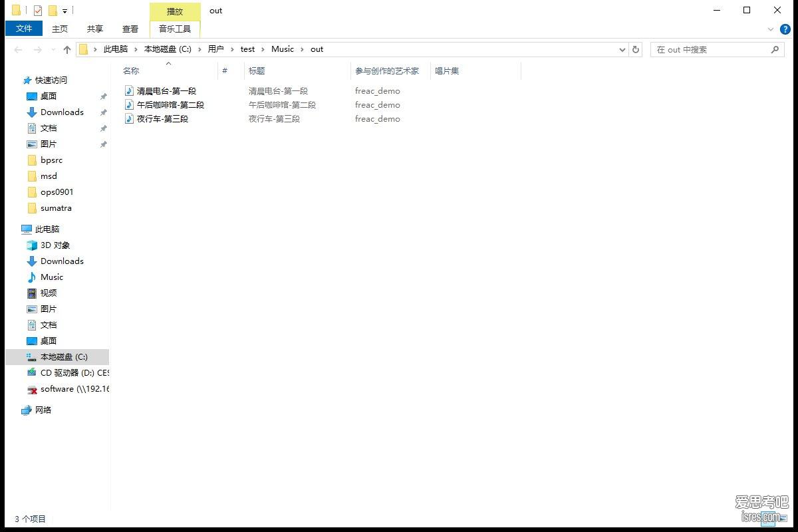Image resolution: width=798 pixels, height=532 pixels.
Task: Open pinned 桌面 under quick access
Action: 49,96
